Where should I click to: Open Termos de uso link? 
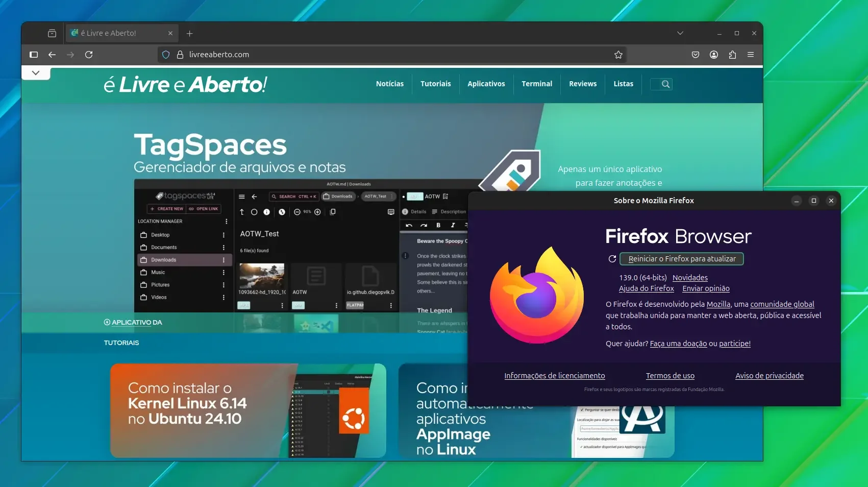click(670, 376)
